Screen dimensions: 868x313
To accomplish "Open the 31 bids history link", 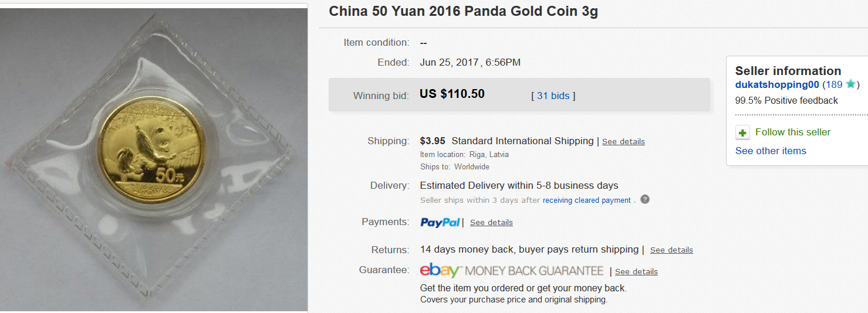I will tap(553, 96).
